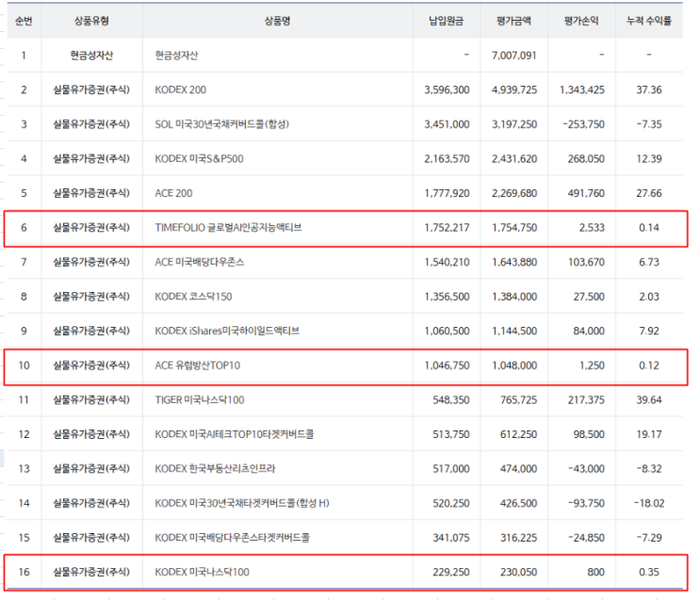
Task: Click the 평가금액 column header
Action: (x=513, y=21)
